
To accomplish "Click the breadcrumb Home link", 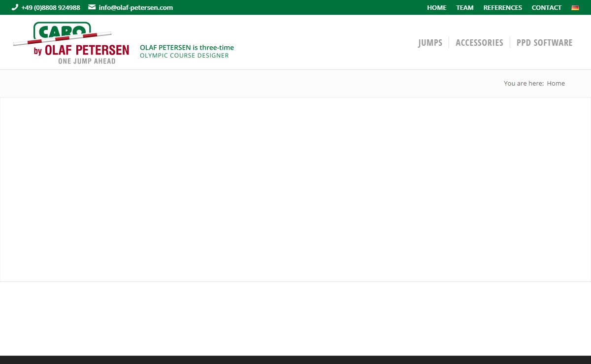I will point(556,84).
